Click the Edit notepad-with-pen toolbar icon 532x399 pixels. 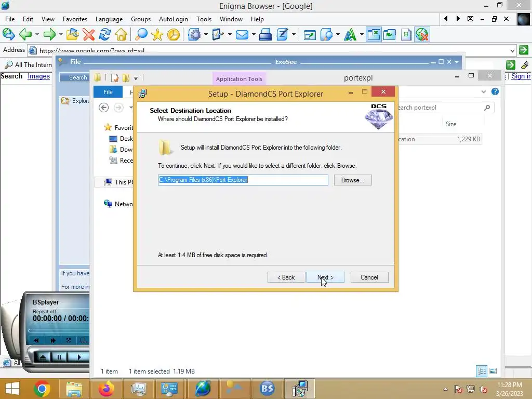click(282, 34)
